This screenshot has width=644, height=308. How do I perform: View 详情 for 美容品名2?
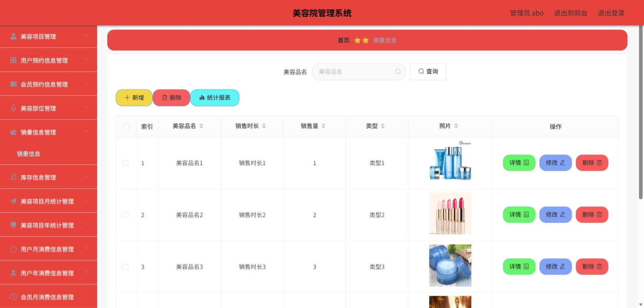519,215
